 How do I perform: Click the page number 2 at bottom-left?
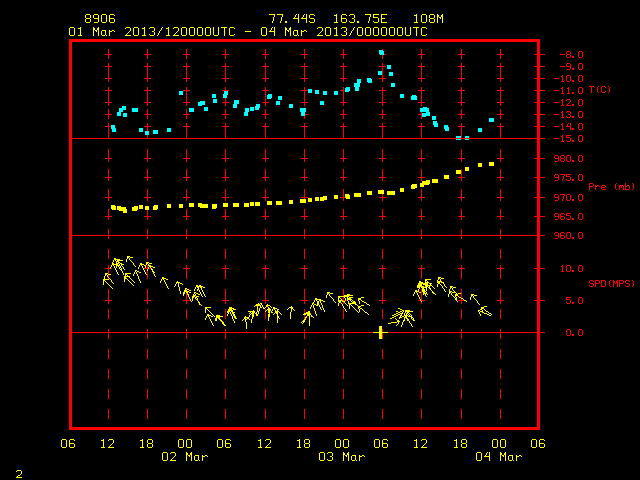[x=19, y=474]
